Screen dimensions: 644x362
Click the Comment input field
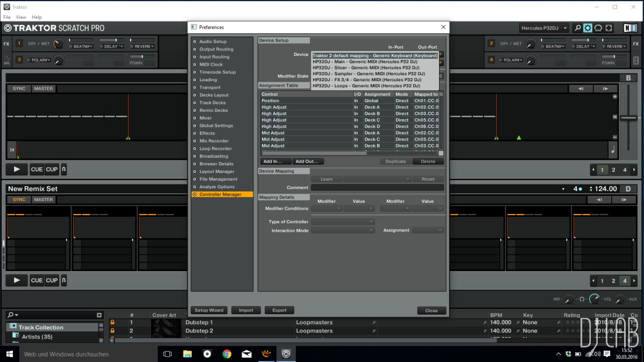click(377, 188)
